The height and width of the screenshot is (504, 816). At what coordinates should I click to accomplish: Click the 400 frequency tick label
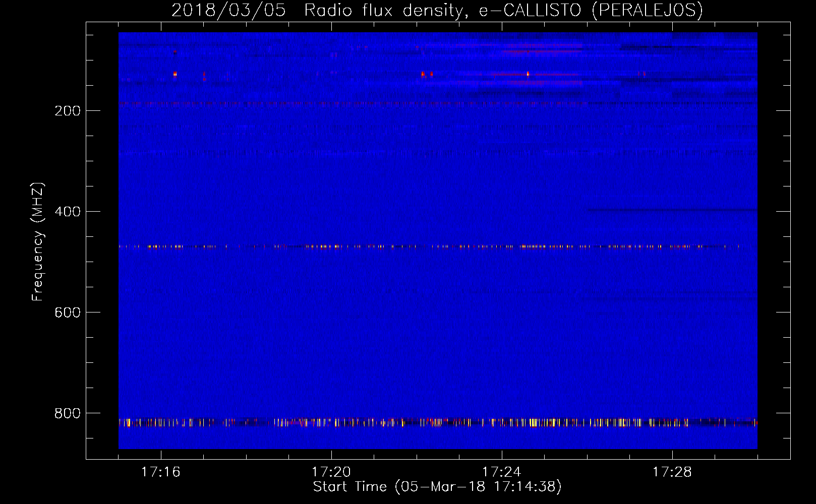68,212
